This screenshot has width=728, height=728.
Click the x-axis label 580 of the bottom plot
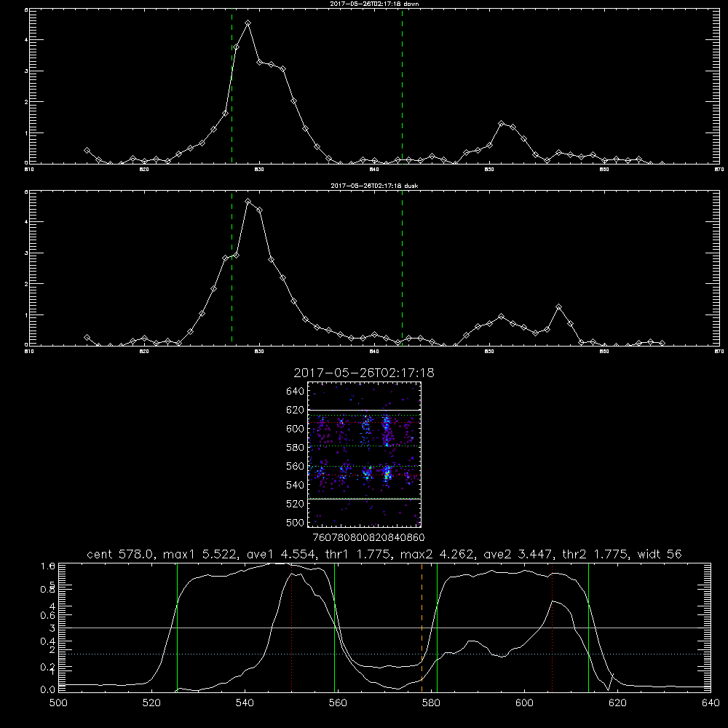pyautogui.click(x=431, y=703)
